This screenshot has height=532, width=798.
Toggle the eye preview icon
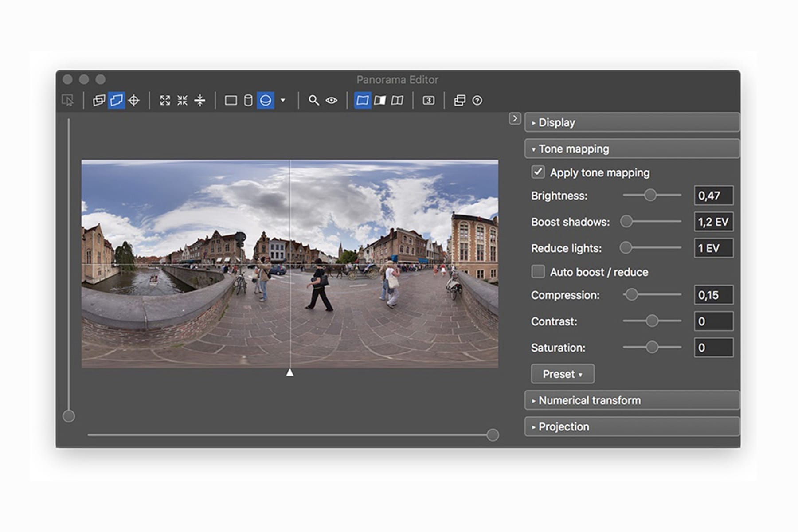click(x=331, y=101)
